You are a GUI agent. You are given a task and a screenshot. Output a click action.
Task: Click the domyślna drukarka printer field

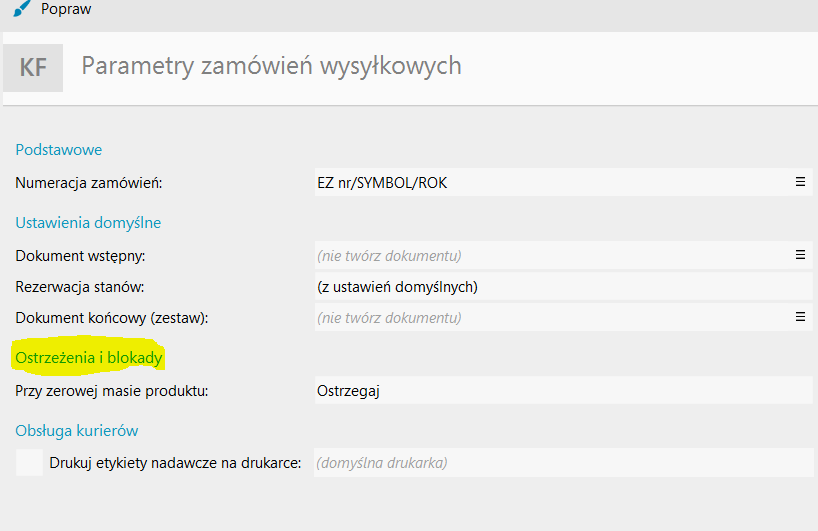(x=560, y=463)
